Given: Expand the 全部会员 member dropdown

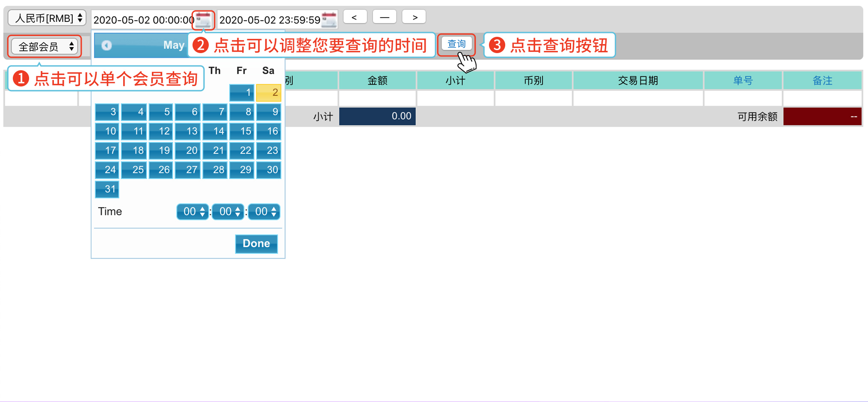Looking at the screenshot, I should tap(45, 46).
